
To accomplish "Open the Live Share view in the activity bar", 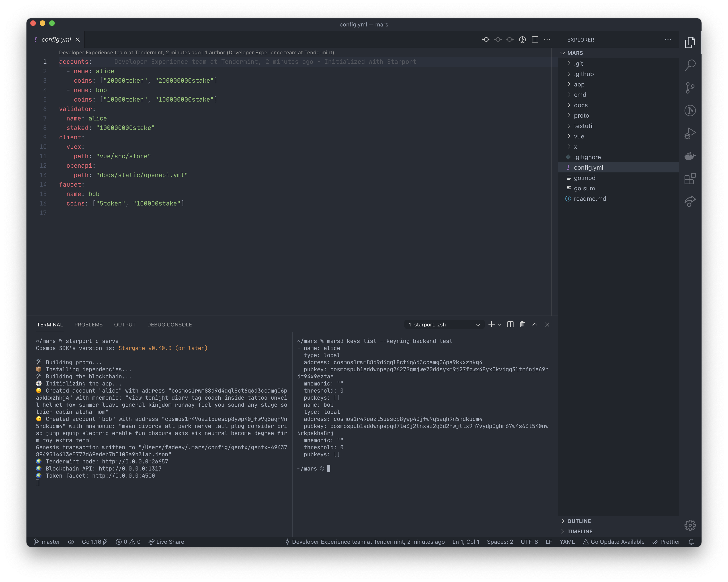I will [690, 201].
